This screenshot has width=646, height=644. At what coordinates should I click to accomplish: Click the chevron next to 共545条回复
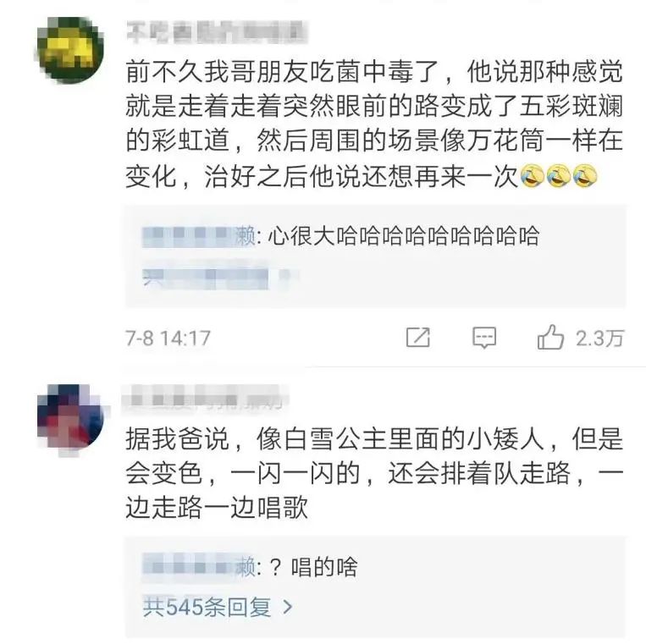coord(288,608)
